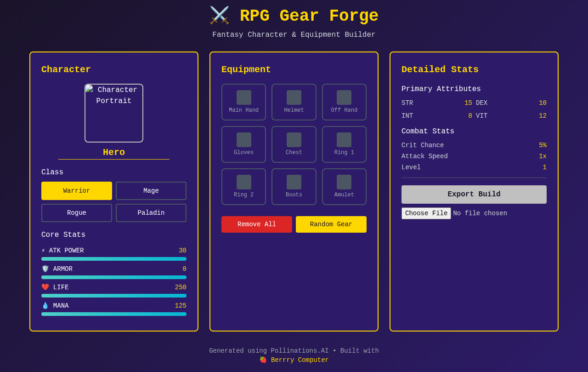This screenshot has width=588, height=372.
Task: Click the crossed swords title icon
Action: point(220,16)
